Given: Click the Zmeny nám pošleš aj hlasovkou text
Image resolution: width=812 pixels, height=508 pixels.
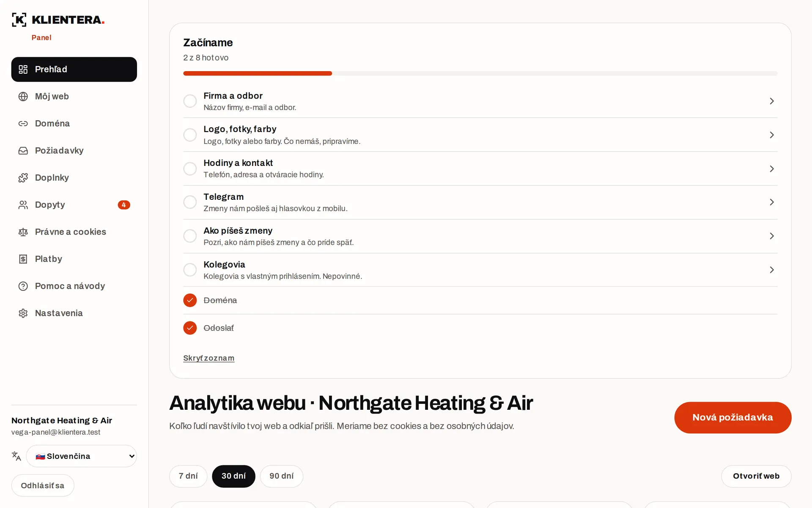Looking at the screenshot, I should 275,209.
